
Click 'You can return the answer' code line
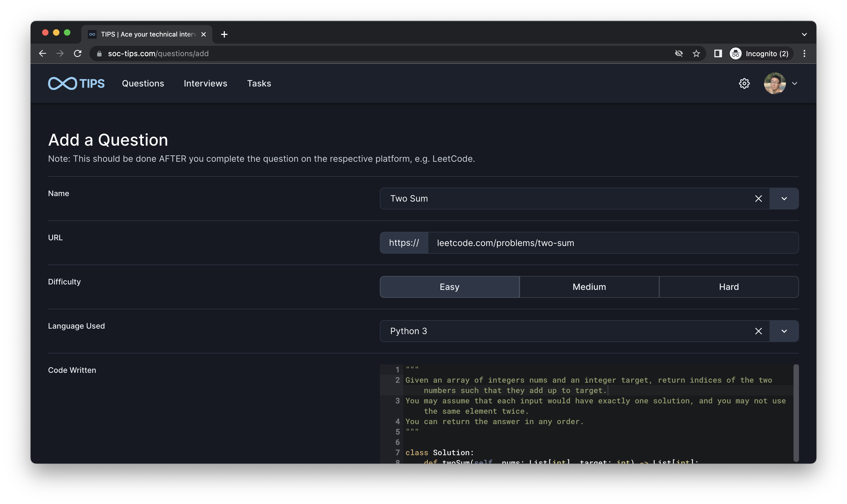click(x=494, y=422)
